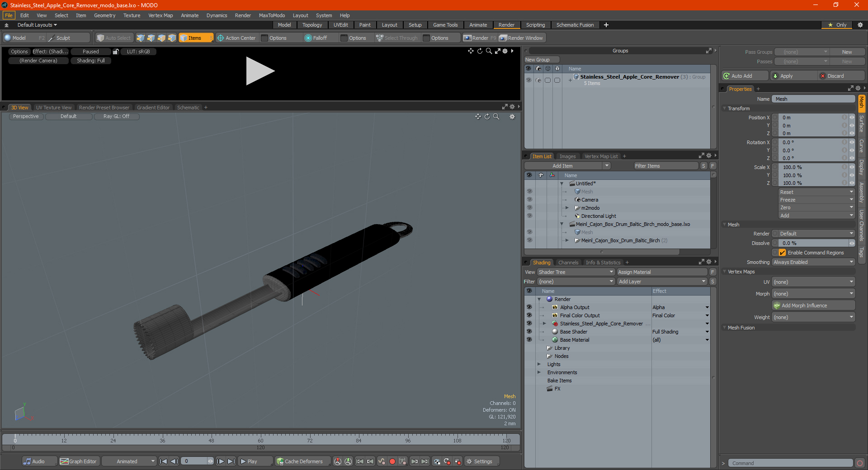Switch to the UV Texture View tab
868x470 pixels.
coord(54,108)
